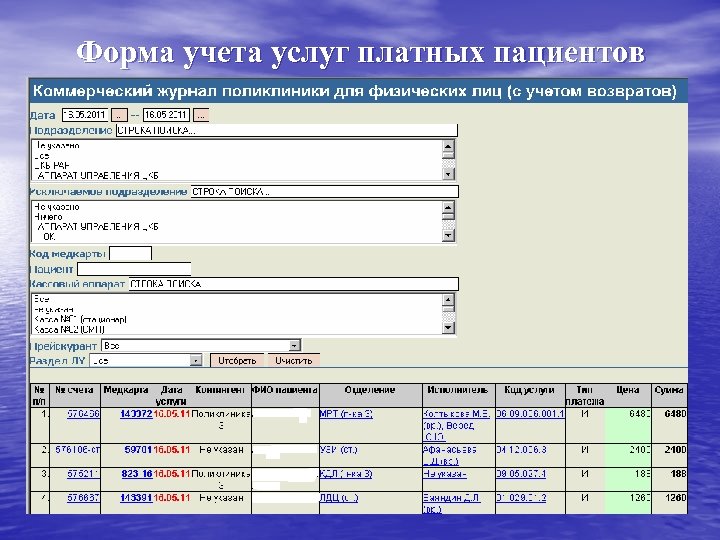Image resolution: width=720 pixels, height=540 pixels.
Task: Select Касса №2 in cash register list
Action: tap(69, 329)
